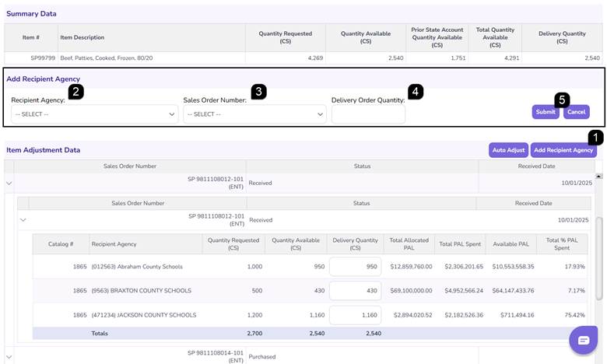
Task: Open the purple chat support icon
Action: [583, 340]
